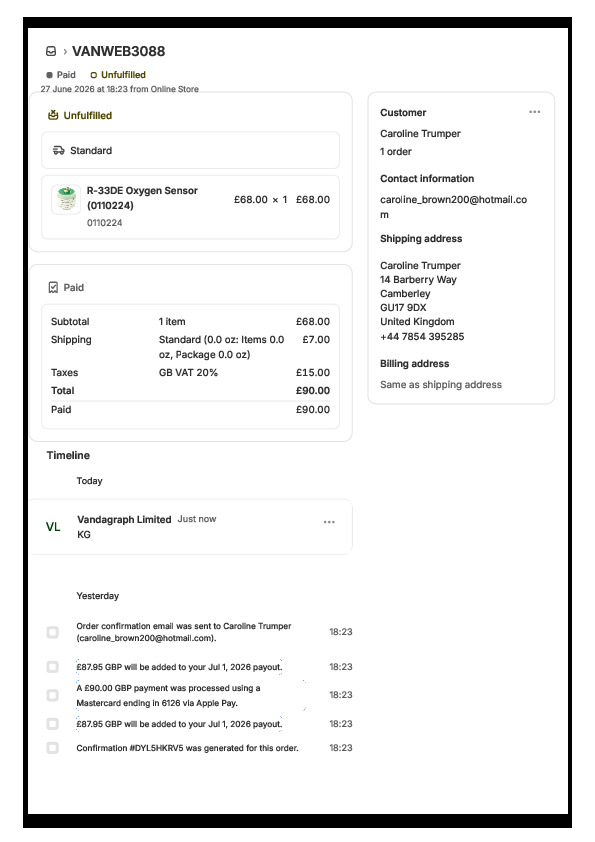This screenshot has width=595, height=842.
Task: Tick checkbox for order confirmation email event
Action: (53, 632)
